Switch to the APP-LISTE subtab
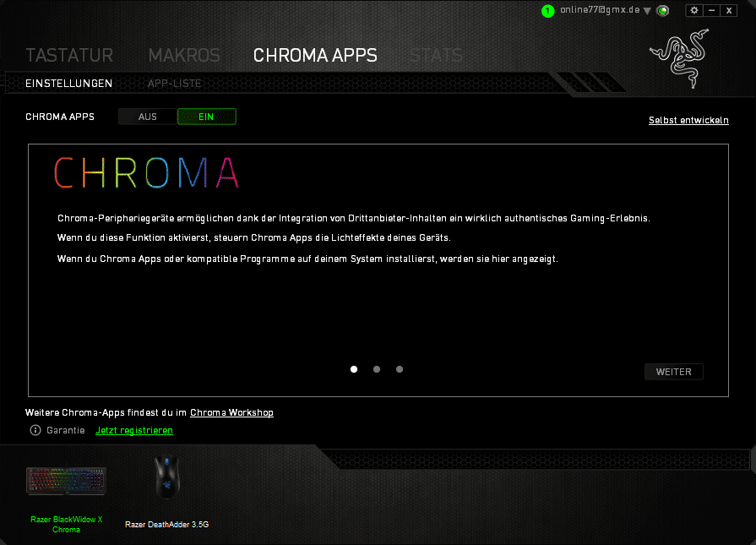The width and height of the screenshot is (756, 545). [174, 84]
